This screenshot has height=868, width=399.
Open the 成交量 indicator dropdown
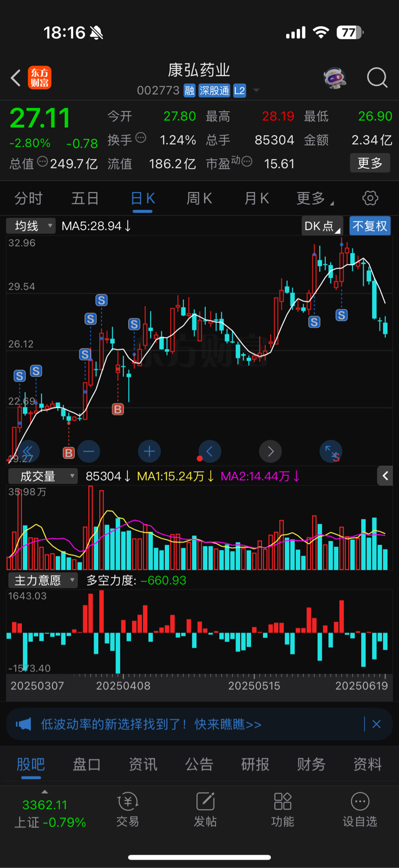[43, 476]
